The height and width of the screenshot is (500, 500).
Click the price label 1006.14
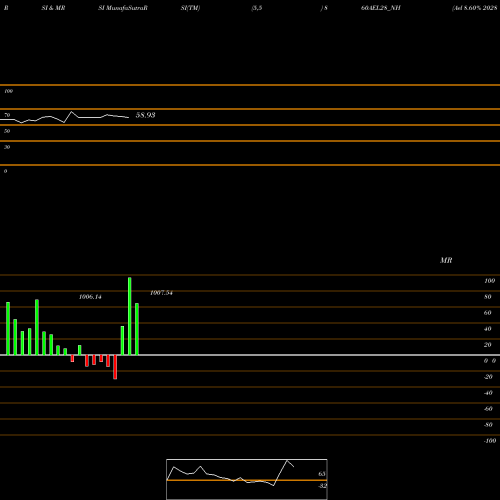tap(90, 297)
